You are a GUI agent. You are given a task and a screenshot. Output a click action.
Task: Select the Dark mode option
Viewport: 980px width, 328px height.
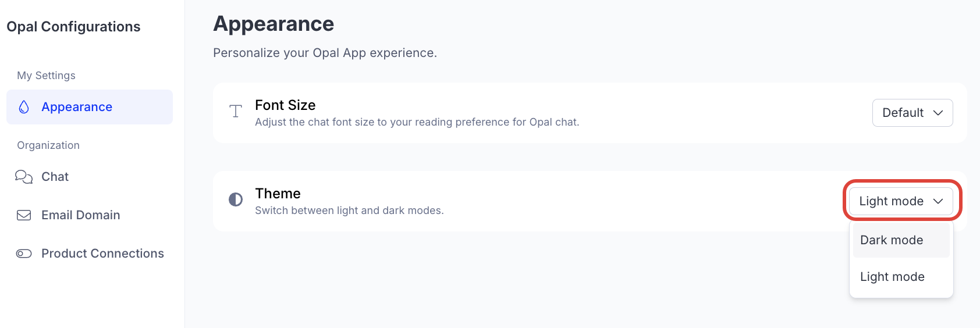point(892,240)
